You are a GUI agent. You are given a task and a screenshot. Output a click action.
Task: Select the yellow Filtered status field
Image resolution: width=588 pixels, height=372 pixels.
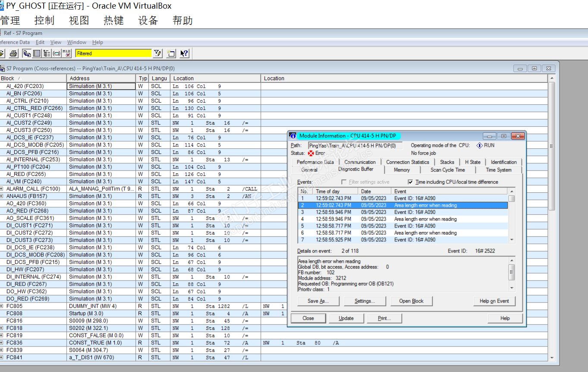[x=113, y=53]
